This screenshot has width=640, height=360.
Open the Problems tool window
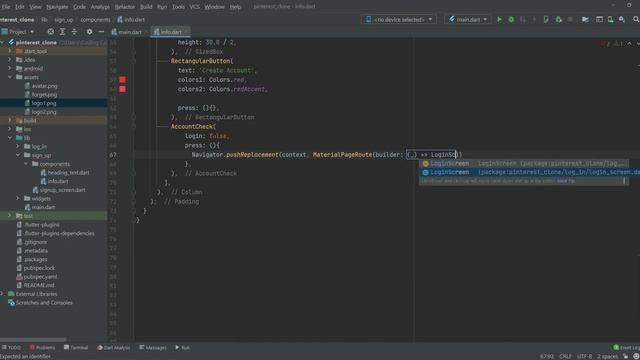click(42, 347)
